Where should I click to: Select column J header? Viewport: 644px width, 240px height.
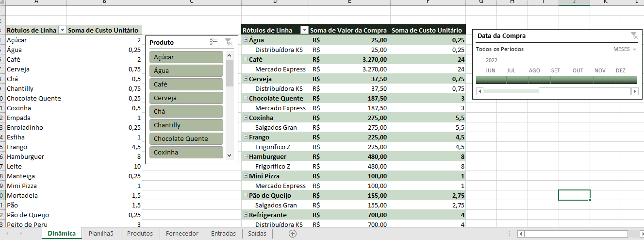pos(574,2)
